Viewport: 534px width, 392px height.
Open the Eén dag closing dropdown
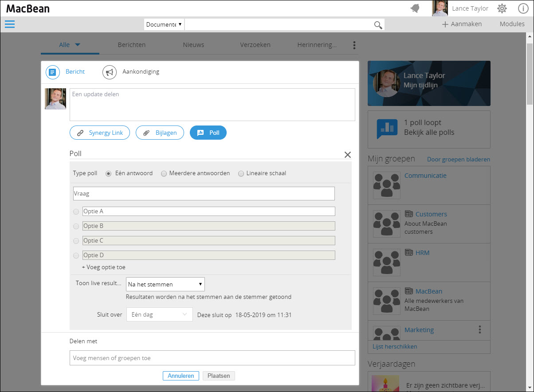coord(159,314)
